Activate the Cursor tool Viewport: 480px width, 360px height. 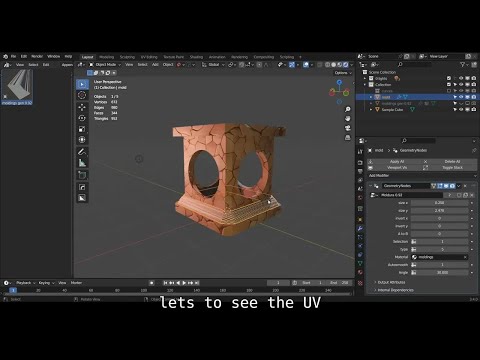pos(82,95)
